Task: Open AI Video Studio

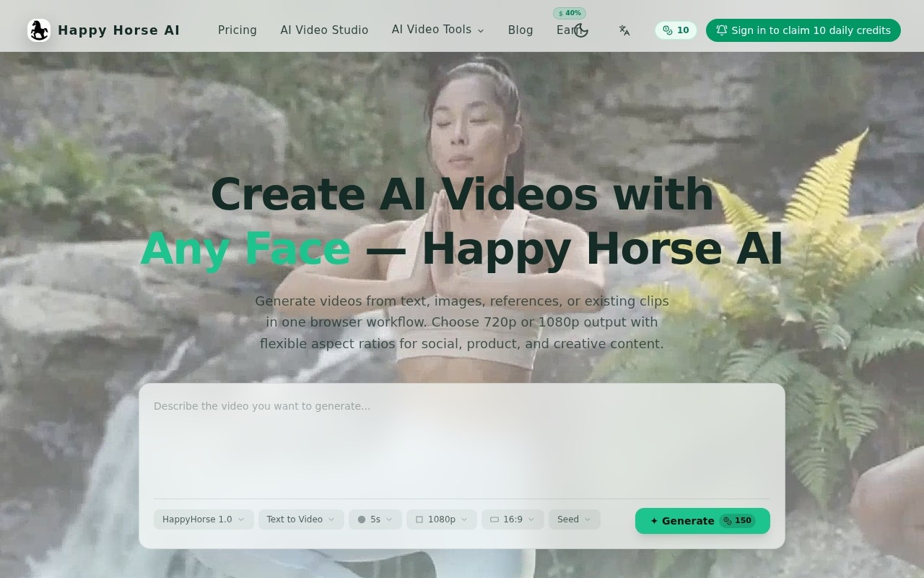Action: click(x=324, y=30)
